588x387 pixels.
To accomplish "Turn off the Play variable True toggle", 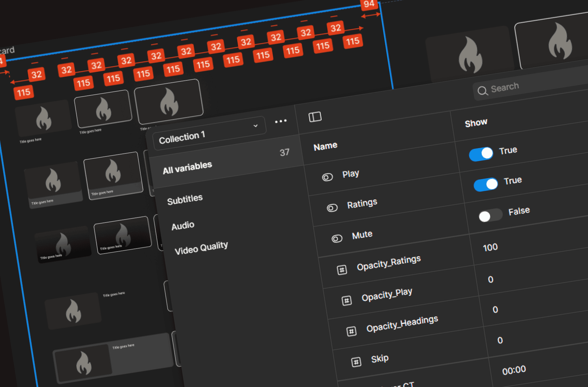I will pyautogui.click(x=481, y=154).
